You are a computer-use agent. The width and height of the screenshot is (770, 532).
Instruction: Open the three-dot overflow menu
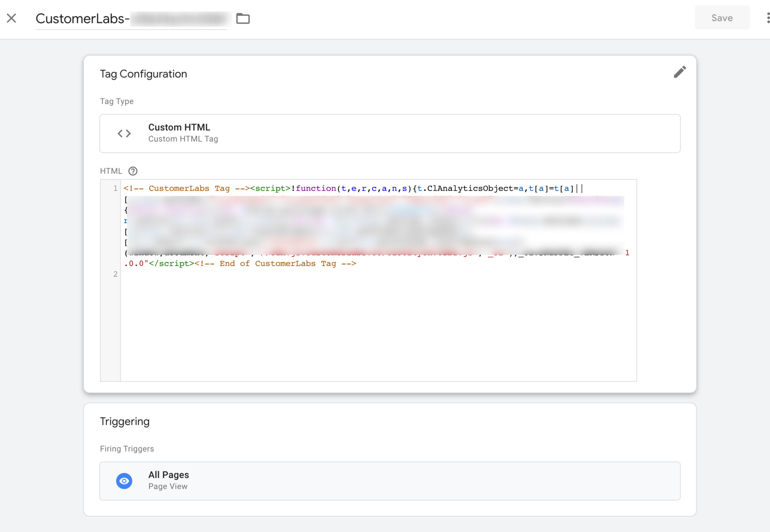(x=768, y=18)
